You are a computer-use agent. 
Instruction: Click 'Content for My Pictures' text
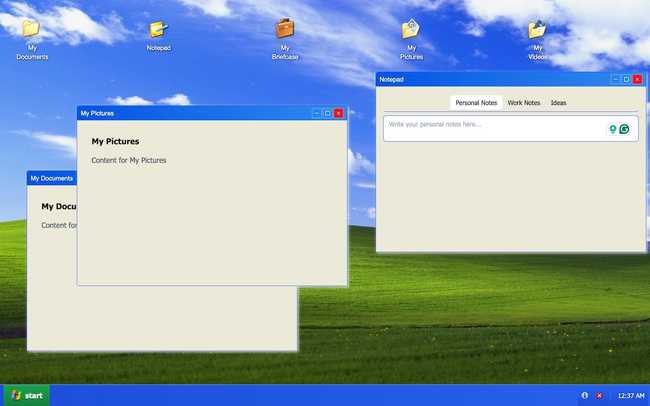tap(129, 160)
